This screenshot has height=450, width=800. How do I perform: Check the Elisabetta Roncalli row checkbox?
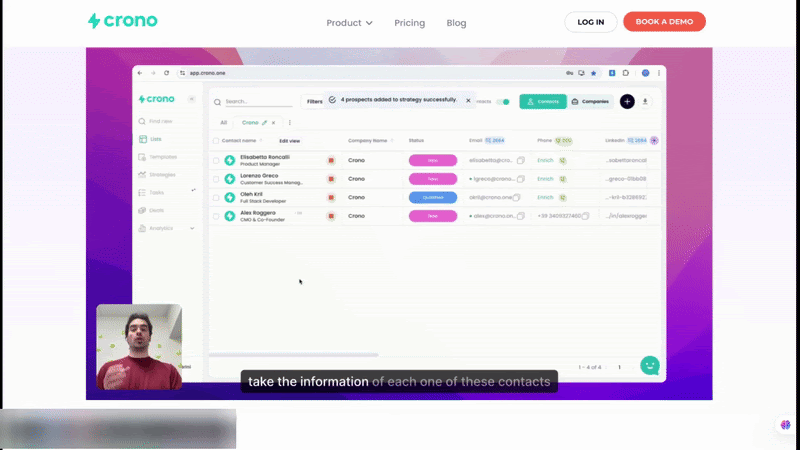pyautogui.click(x=216, y=160)
